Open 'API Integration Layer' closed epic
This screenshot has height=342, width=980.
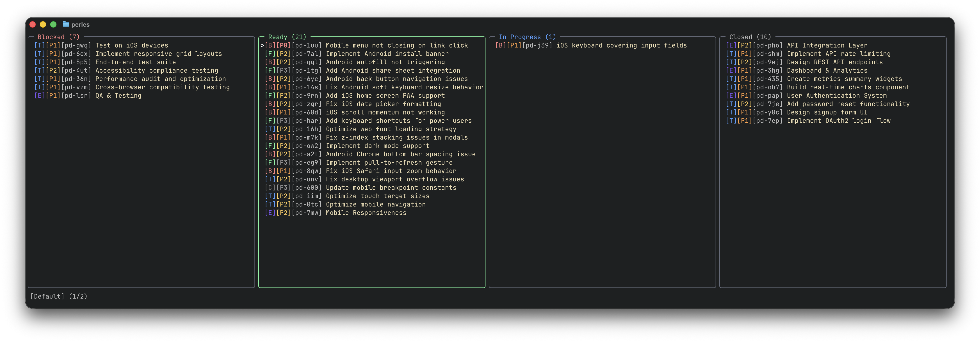click(827, 45)
